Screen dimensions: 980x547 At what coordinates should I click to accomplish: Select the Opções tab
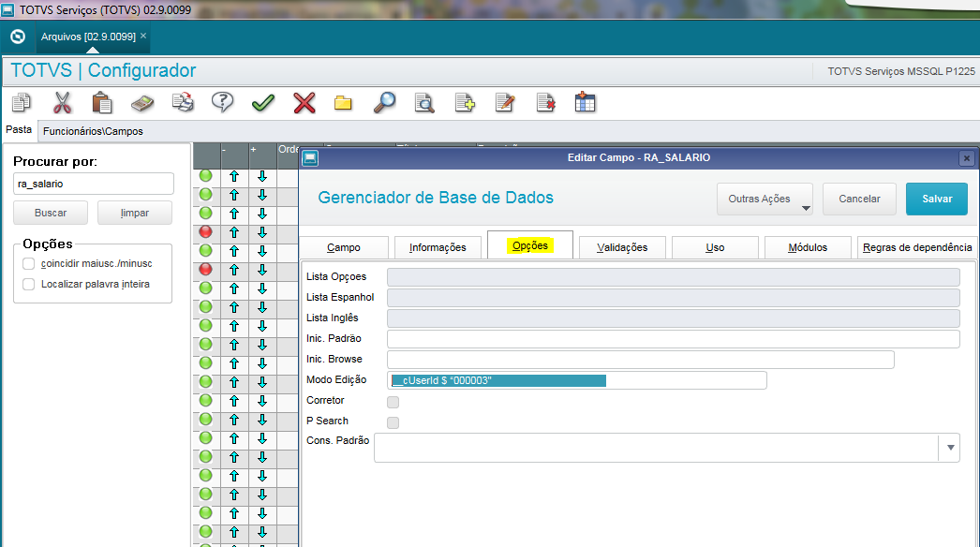(x=530, y=245)
